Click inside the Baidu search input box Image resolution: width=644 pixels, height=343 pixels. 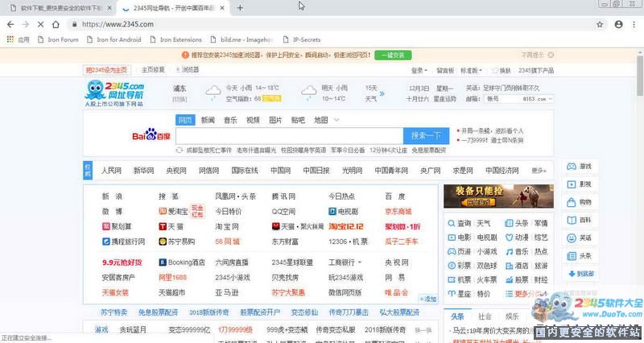pos(289,135)
